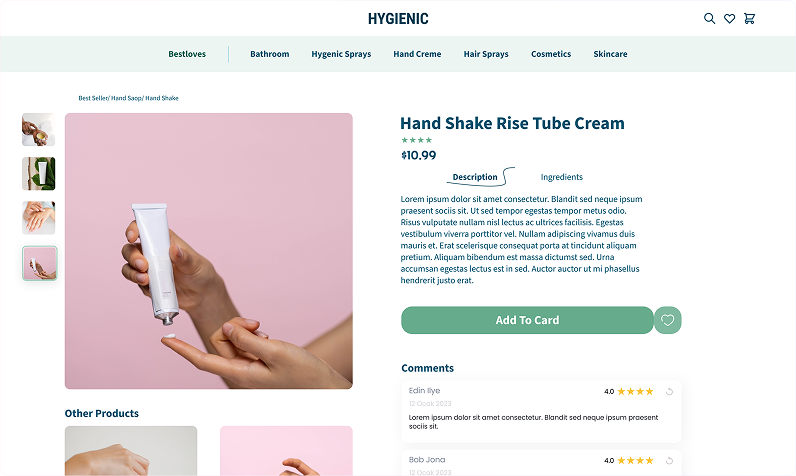The height and width of the screenshot is (476, 796).
Task: Toggle the favorite heart beside Add To Card
Action: point(668,321)
